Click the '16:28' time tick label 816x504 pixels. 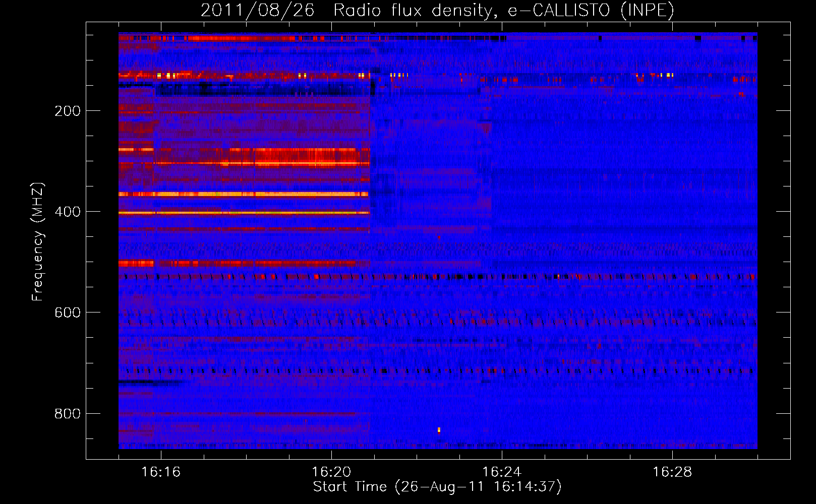(x=672, y=472)
